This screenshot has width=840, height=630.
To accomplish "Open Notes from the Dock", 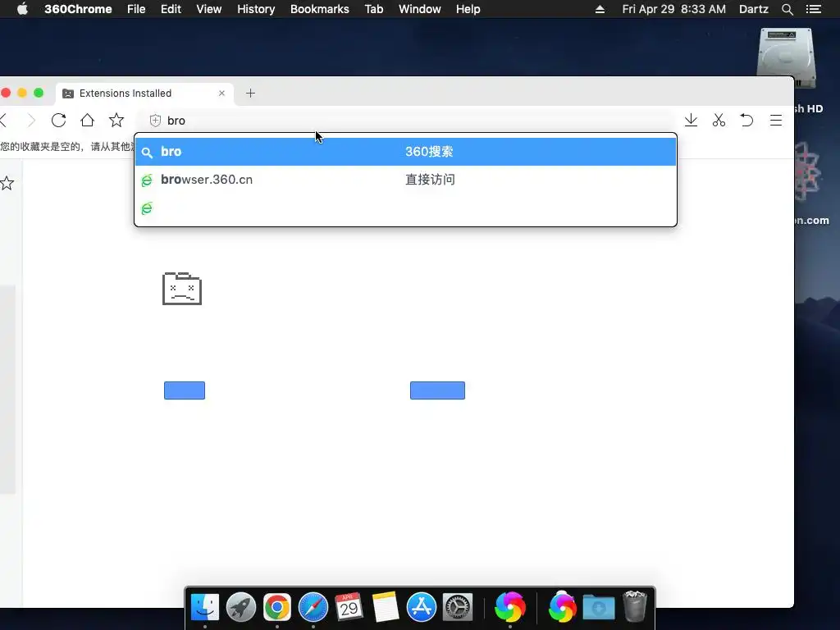I will 386,608.
